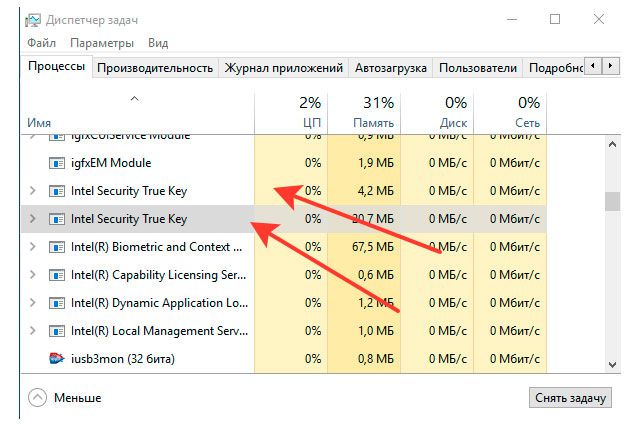Expand the Intel(R) Biometric and Context process
The image size is (637, 425).
tap(33, 247)
